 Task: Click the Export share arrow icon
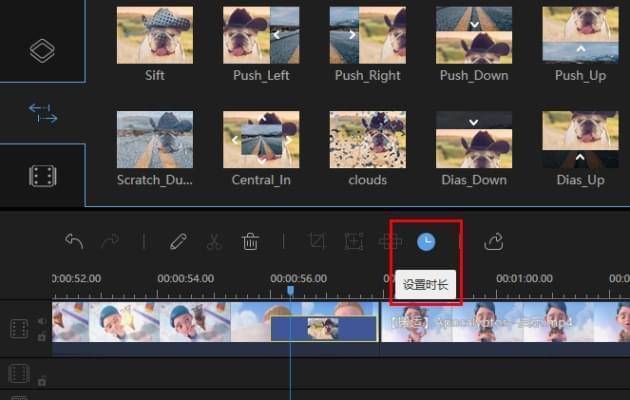coord(493,241)
